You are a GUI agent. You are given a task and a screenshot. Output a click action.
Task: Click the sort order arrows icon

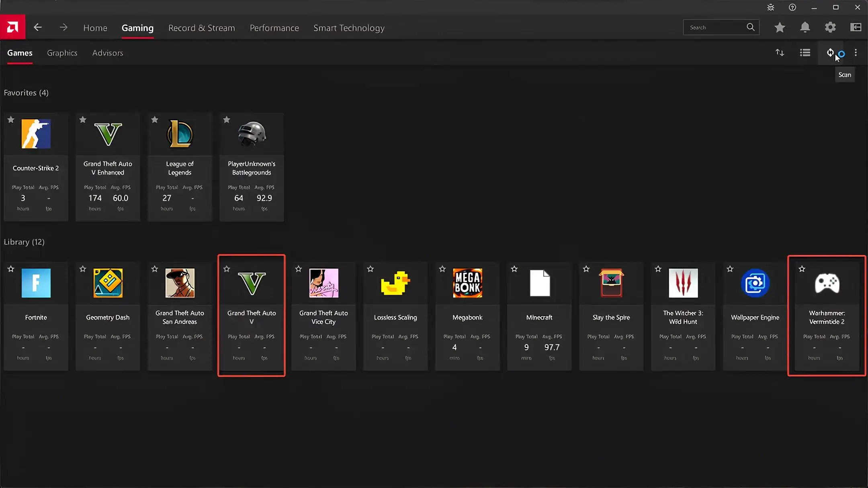[780, 53]
